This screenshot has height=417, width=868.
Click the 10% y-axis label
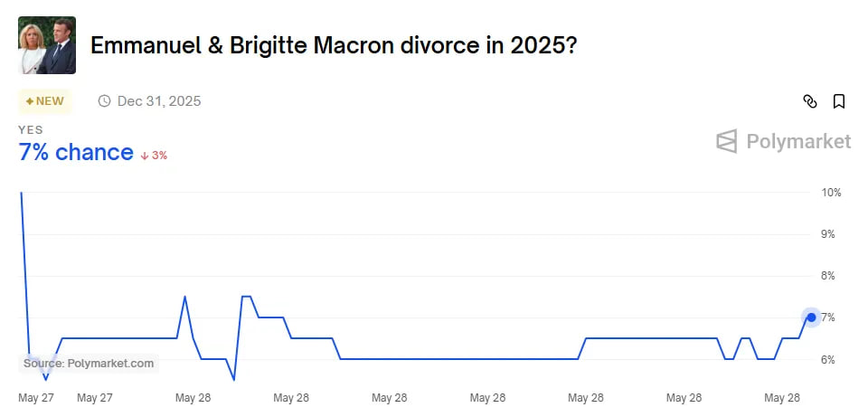coord(831,193)
